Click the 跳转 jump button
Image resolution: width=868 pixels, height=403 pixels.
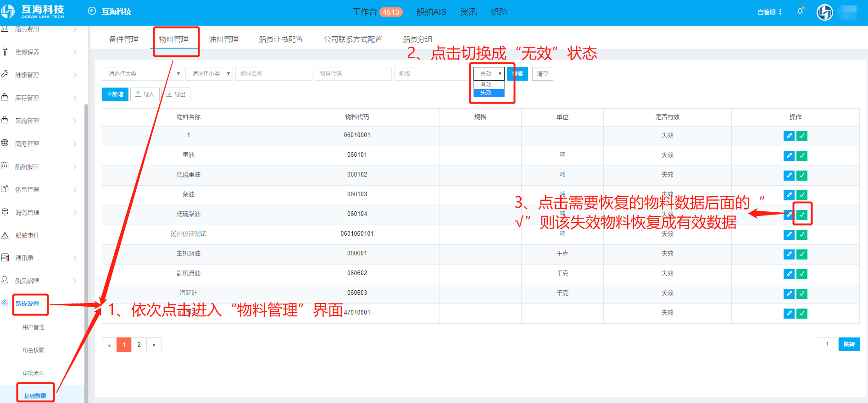coord(849,344)
